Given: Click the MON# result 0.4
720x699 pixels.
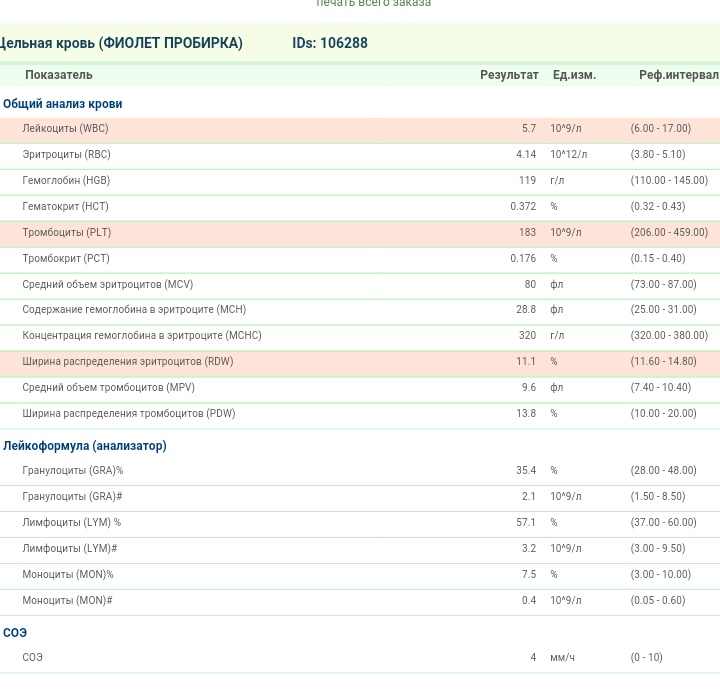Looking at the screenshot, I should tap(529, 600).
